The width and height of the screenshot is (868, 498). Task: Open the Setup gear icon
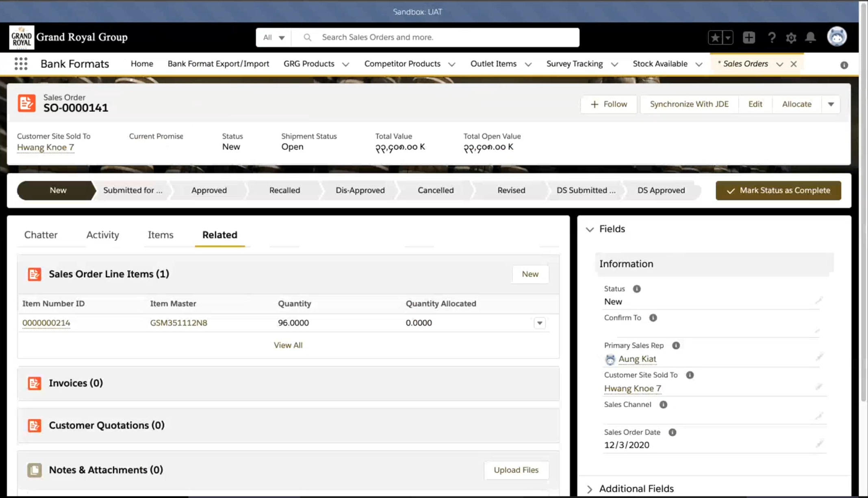pos(791,38)
